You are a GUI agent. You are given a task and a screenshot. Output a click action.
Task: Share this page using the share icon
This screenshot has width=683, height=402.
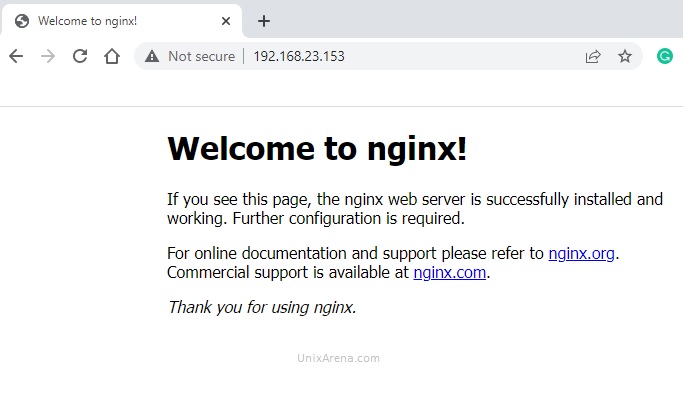(x=593, y=56)
